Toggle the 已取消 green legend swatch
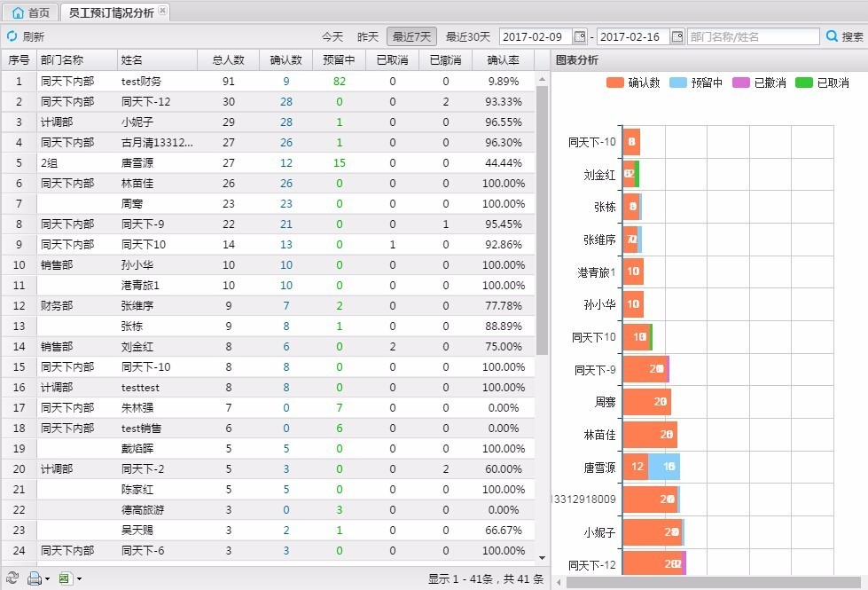The image size is (868, 590). (x=804, y=83)
